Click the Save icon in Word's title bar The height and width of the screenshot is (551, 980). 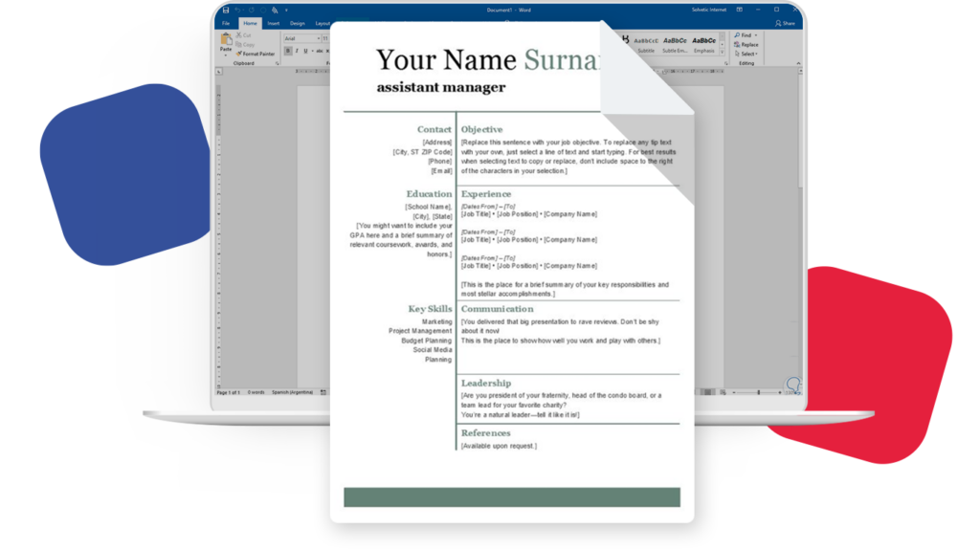tap(226, 10)
